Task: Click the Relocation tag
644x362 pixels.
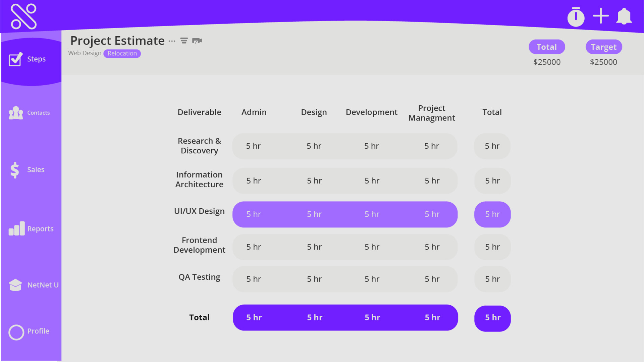Action: pos(122,53)
